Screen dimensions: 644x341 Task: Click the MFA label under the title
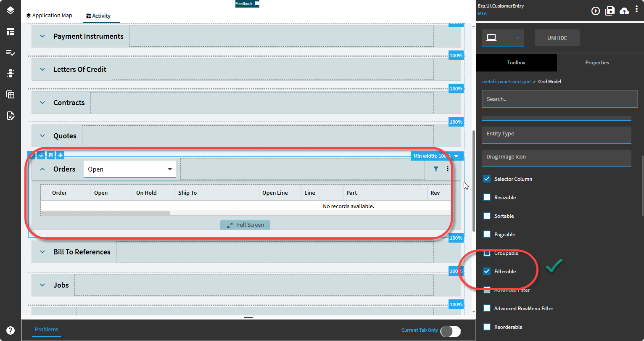pos(482,13)
